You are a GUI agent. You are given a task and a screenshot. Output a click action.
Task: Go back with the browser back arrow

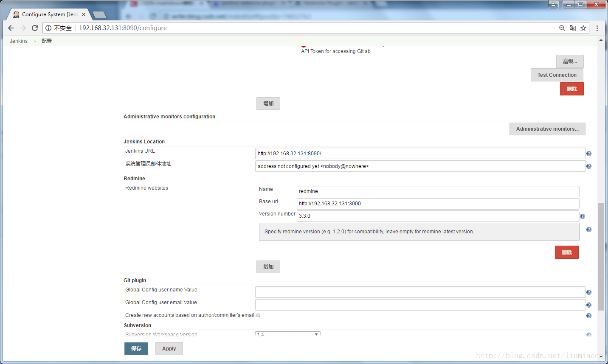coord(11,28)
